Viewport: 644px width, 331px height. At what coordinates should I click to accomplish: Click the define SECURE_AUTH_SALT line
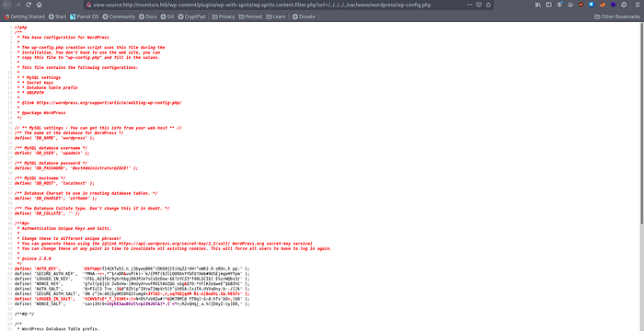132,293
